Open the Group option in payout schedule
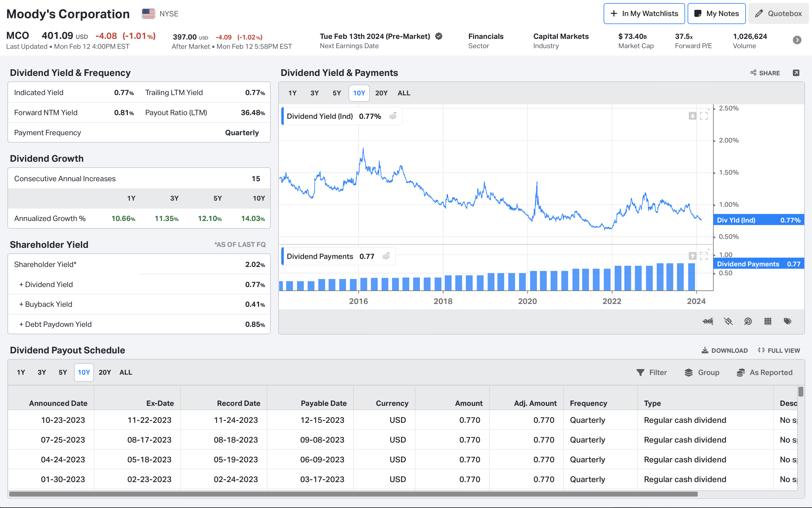The image size is (812, 508). [702, 372]
